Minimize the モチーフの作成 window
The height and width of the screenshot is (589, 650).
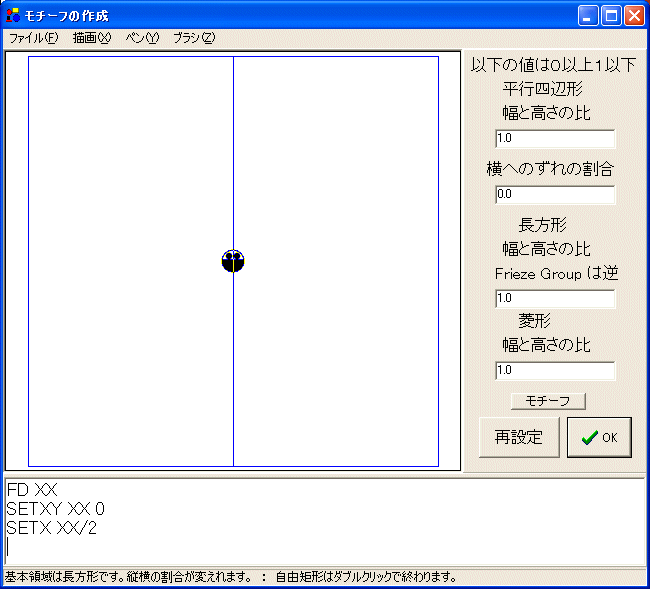click(588, 16)
